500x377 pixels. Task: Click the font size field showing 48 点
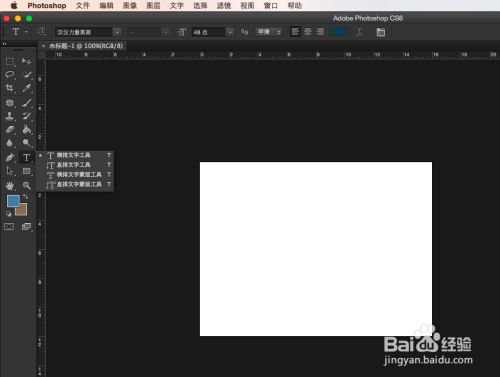point(209,32)
